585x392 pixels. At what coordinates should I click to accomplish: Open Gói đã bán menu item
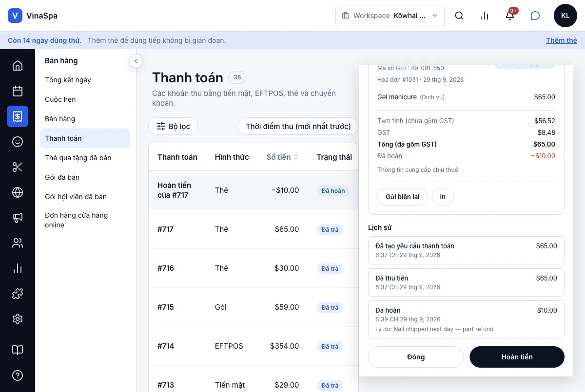85,177
